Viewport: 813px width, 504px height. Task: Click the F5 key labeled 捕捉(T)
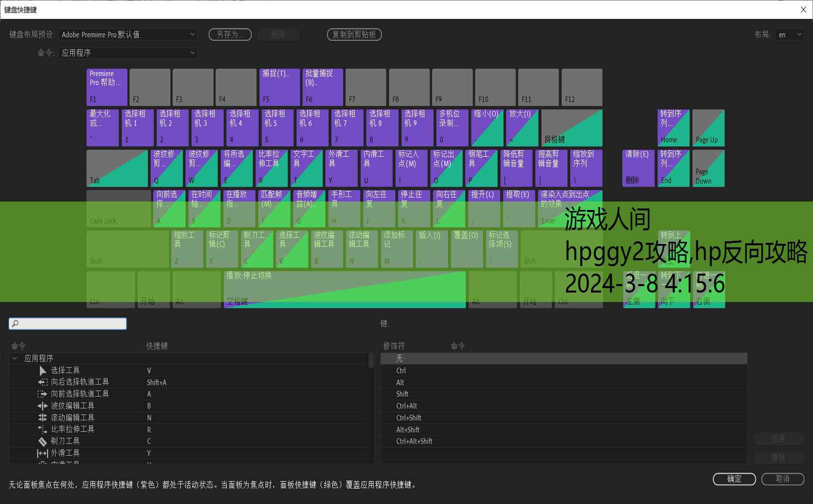280,87
